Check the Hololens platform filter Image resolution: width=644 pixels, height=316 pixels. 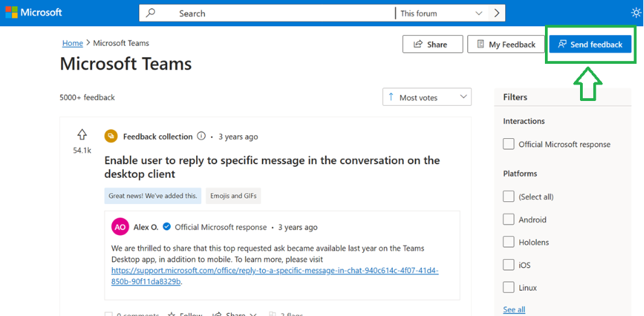pos(508,242)
